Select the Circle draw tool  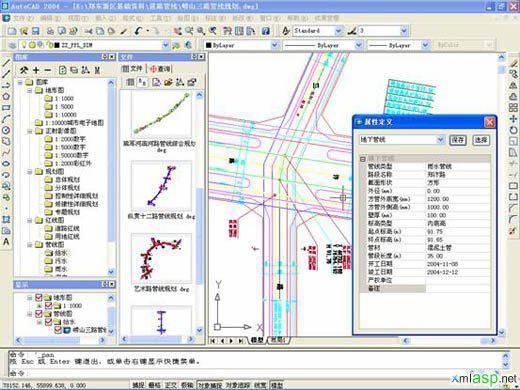6,130
